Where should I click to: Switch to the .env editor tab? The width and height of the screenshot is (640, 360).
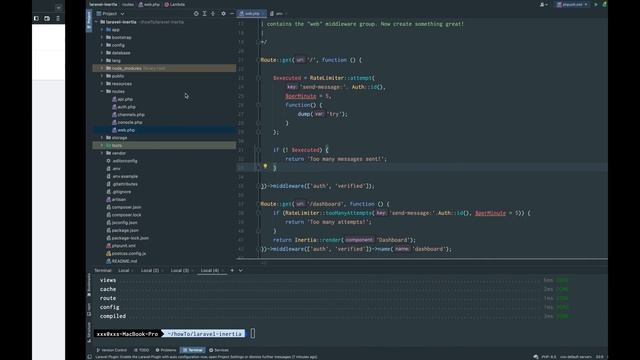277,13
